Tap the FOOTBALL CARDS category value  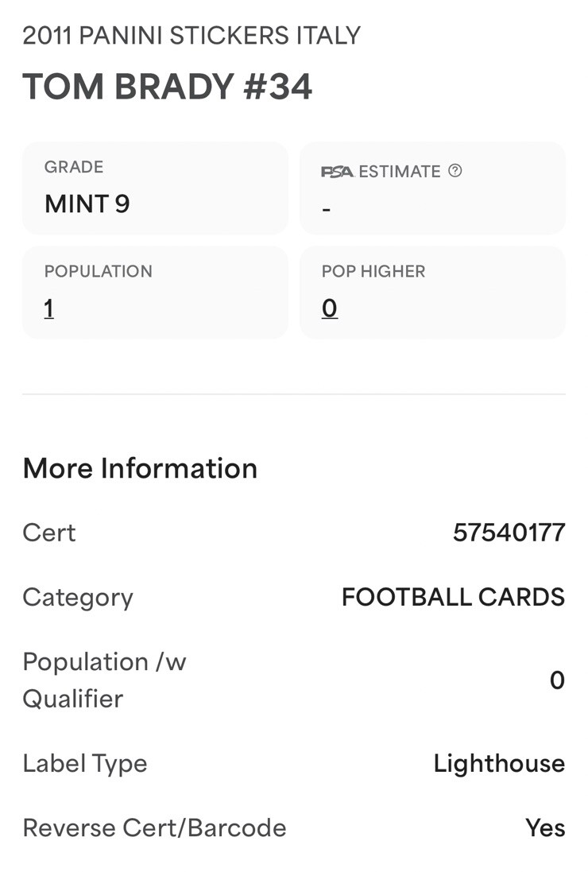(x=453, y=597)
